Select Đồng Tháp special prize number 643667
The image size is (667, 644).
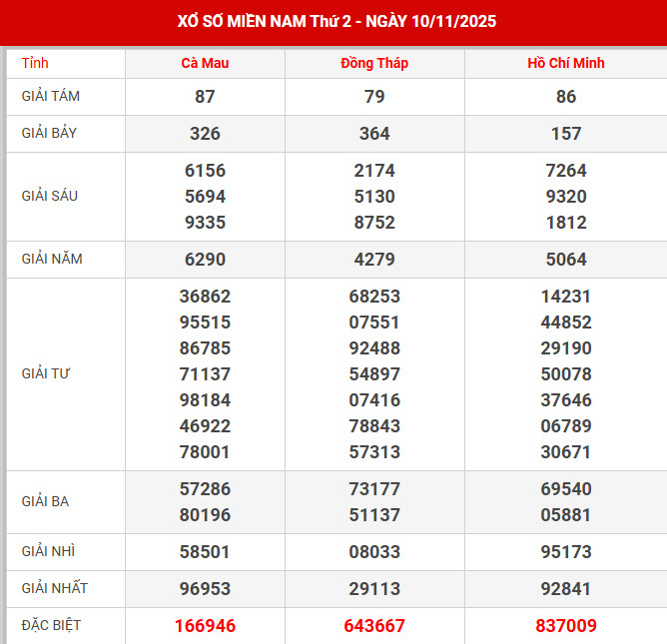[x=374, y=626]
